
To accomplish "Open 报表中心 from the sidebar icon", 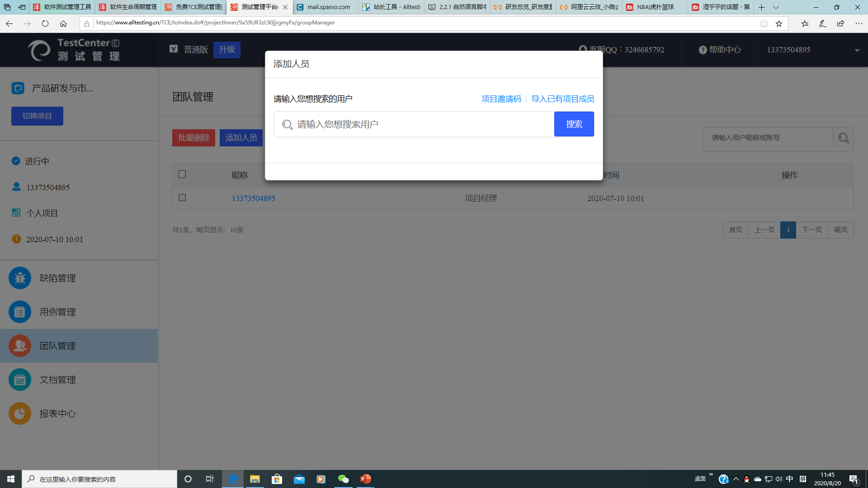I will (19, 413).
